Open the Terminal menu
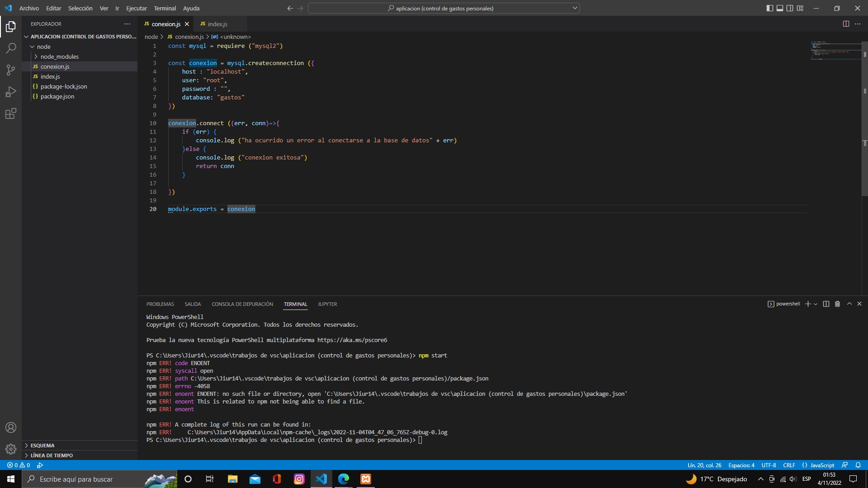Screen dimensions: 868x488 click(x=165, y=8)
